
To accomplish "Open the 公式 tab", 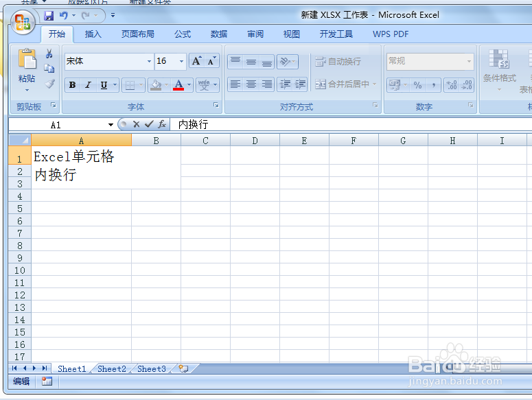I will (183, 34).
